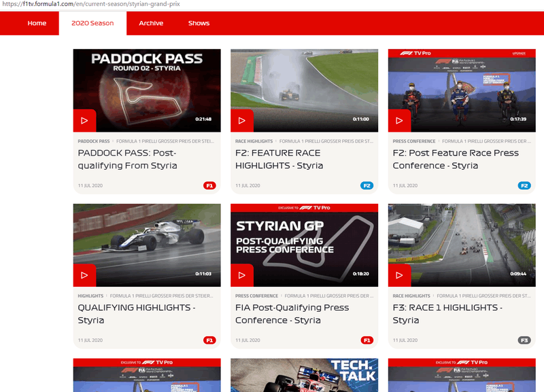The image size is (544, 392).
Task: Click the Williams car qualifying thumbnail
Action: click(147, 245)
